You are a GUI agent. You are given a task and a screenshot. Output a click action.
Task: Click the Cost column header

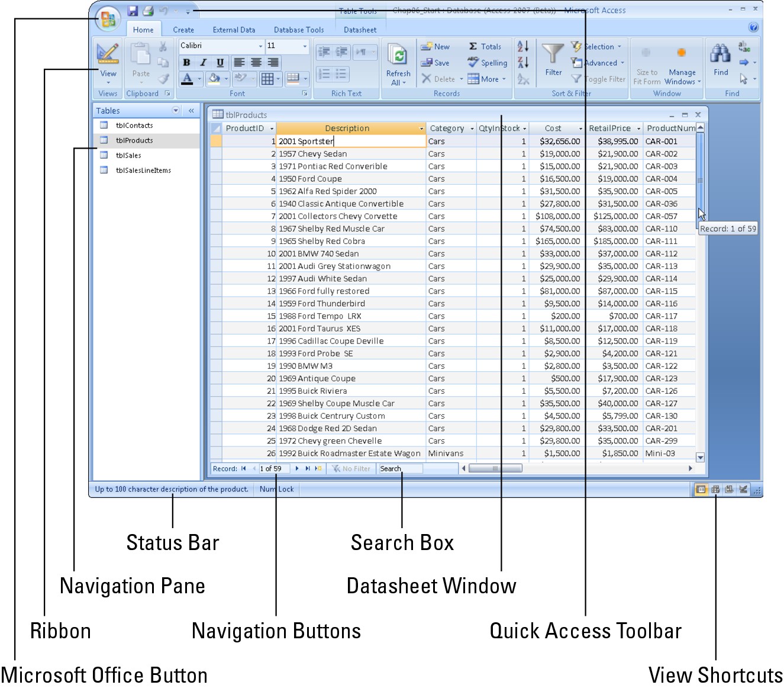coord(554,128)
